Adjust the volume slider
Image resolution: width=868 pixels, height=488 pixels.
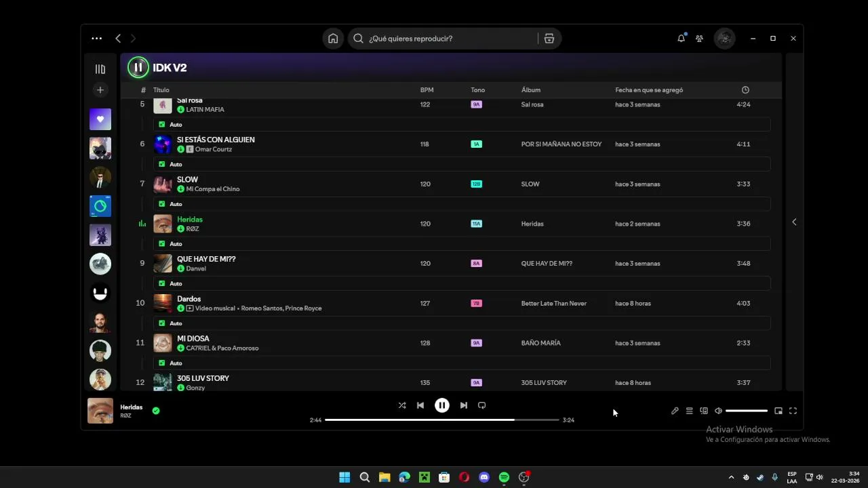[x=747, y=411]
